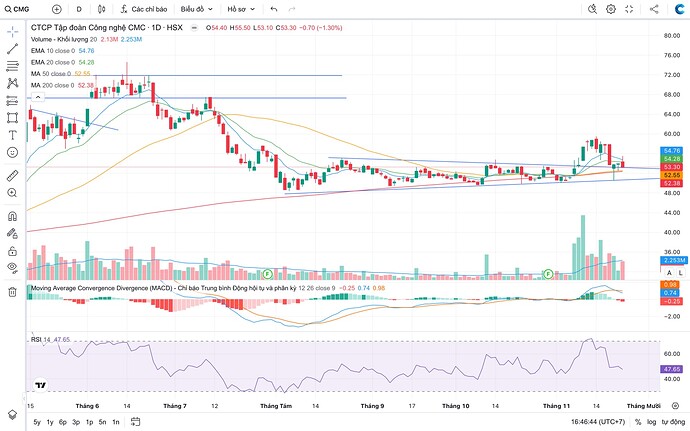Viewport: 690px width, 431px height.
Task: Switch to 1y time range
Action: click(x=50, y=422)
